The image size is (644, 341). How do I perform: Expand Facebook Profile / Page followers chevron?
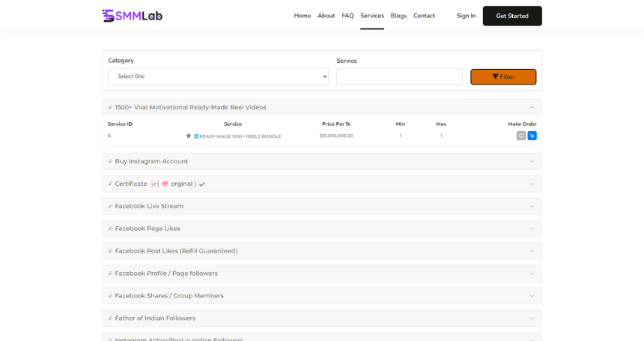[x=532, y=274]
